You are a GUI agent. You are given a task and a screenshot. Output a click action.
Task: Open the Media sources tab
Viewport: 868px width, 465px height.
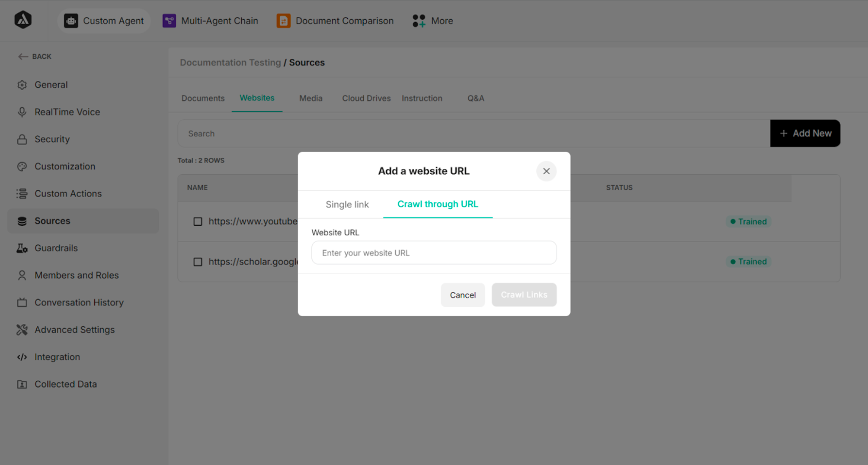click(x=311, y=98)
